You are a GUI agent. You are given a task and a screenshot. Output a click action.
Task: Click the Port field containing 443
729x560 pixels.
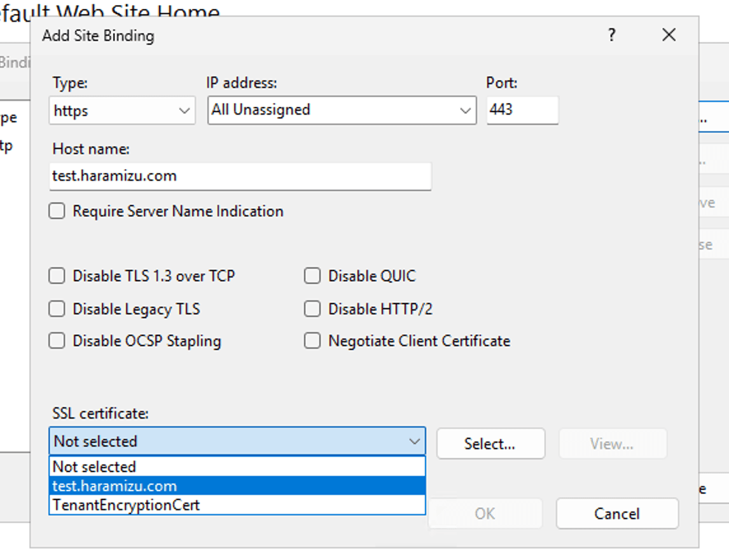coord(522,110)
